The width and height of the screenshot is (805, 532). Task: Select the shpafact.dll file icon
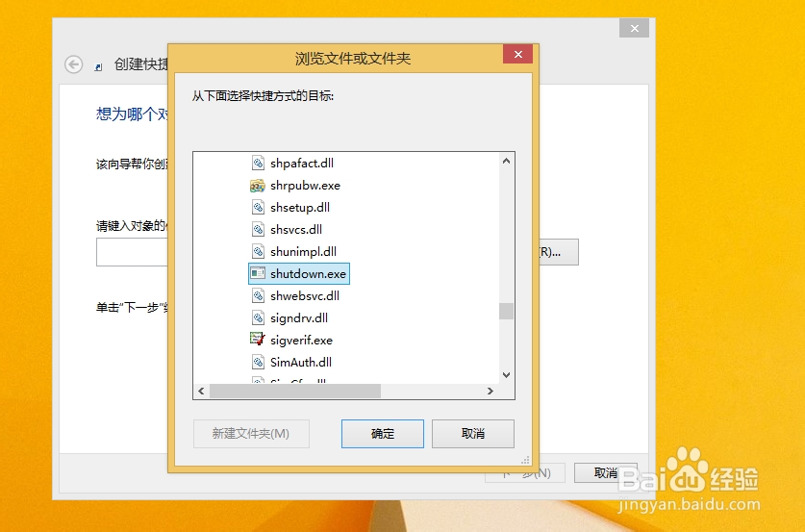[x=258, y=164]
